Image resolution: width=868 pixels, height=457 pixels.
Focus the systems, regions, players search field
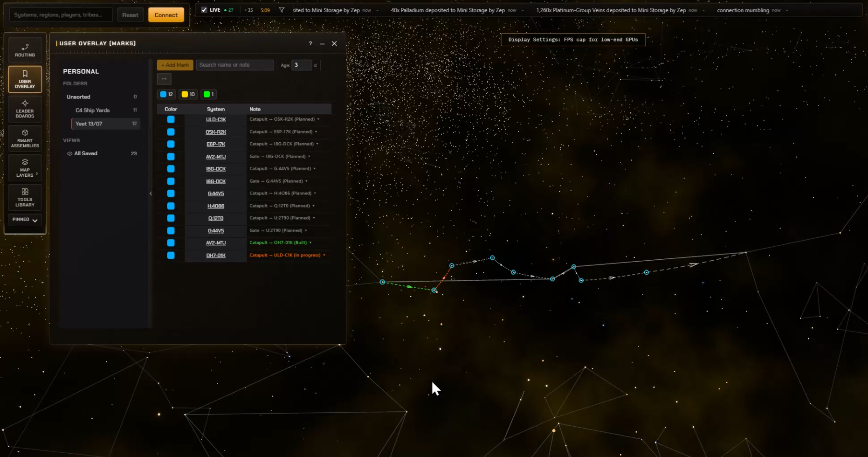(61, 15)
